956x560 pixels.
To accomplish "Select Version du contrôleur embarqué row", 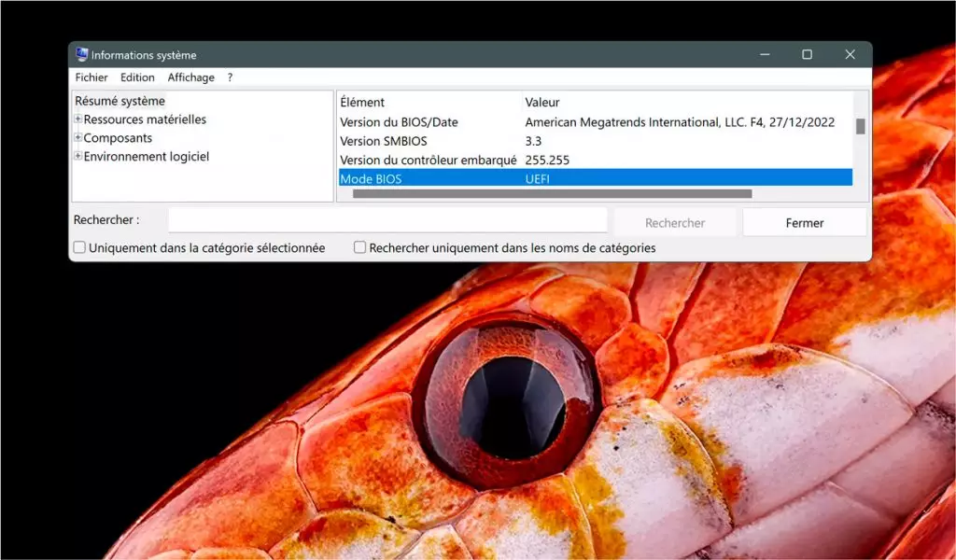I will (x=596, y=160).
